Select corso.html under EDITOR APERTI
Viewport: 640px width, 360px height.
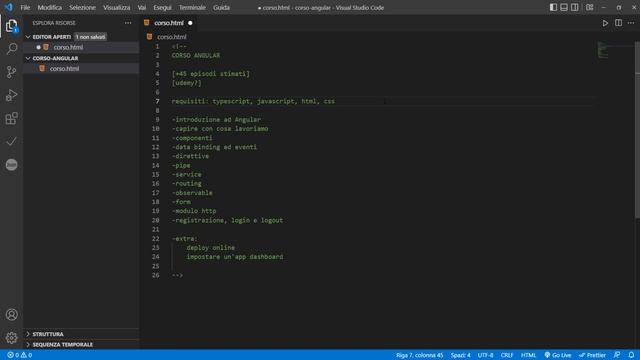point(68,47)
